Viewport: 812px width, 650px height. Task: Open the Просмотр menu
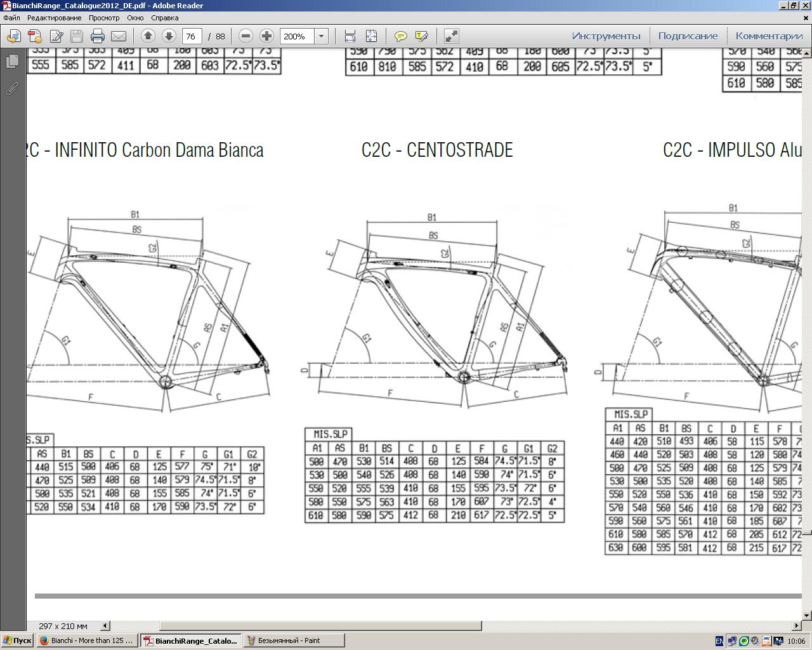(104, 18)
